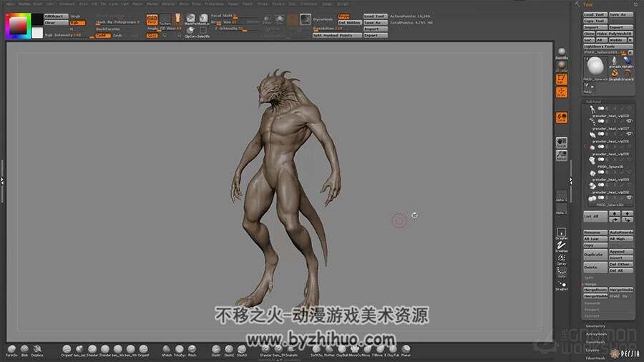Screen dimensions: 644x362
Task: Select the Displace brush in bottom shelf
Action: (x=37, y=350)
